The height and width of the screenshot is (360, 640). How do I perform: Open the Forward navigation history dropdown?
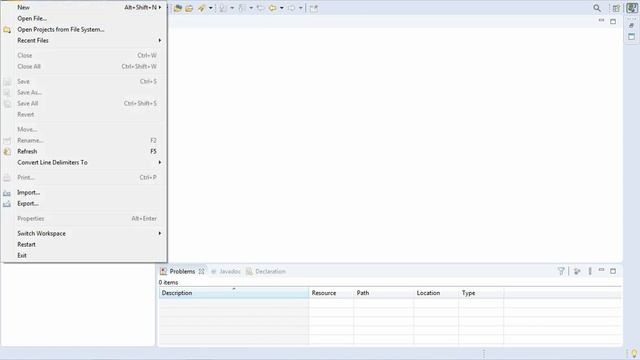(x=300, y=8)
